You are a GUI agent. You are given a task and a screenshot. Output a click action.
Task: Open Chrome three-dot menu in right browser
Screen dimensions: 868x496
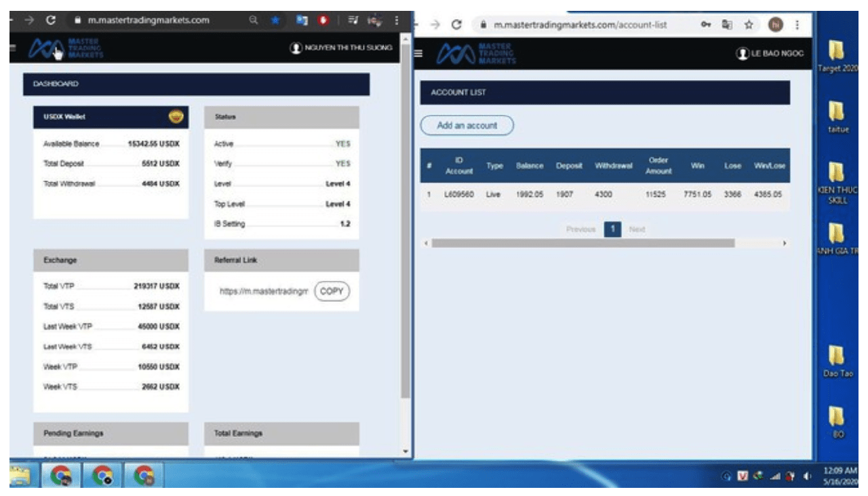pyautogui.click(x=797, y=24)
